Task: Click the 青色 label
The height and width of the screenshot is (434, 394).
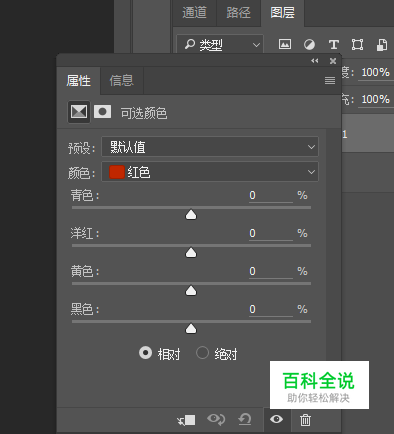Action: pyautogui.click(x=85, y=195)
